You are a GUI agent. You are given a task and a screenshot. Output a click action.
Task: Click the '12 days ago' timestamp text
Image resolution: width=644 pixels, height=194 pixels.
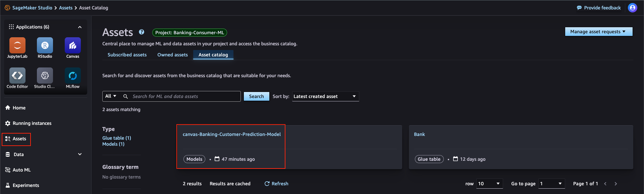tap(473, 159)
